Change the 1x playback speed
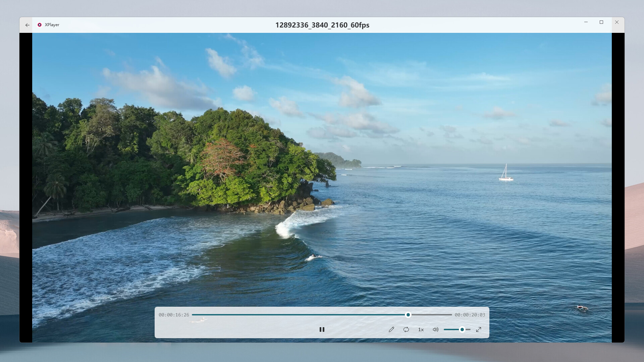Viewport: 644px width, 362px height. point(421,329)
